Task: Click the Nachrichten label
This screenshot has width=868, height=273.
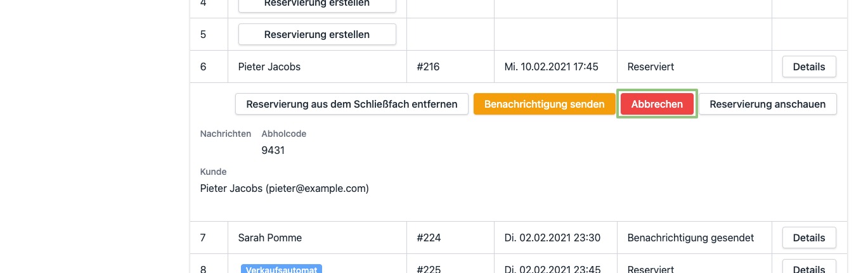Action: pos(225,134)
